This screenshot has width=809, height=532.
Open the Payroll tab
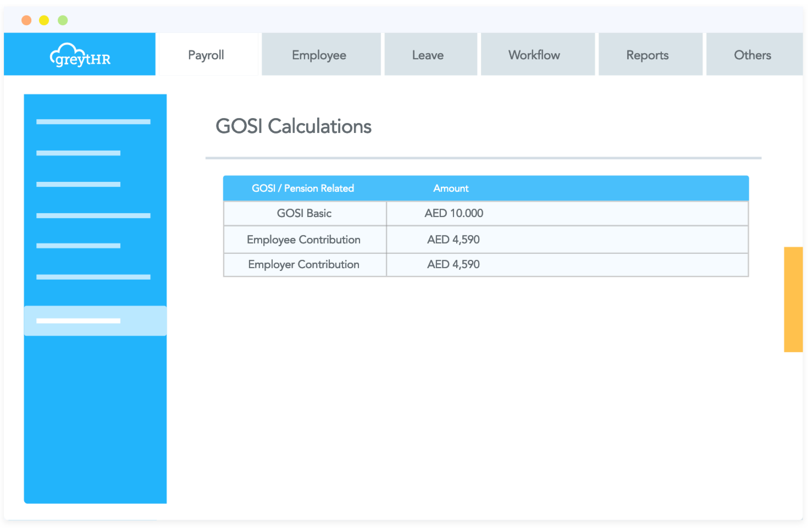coord(206,54)
